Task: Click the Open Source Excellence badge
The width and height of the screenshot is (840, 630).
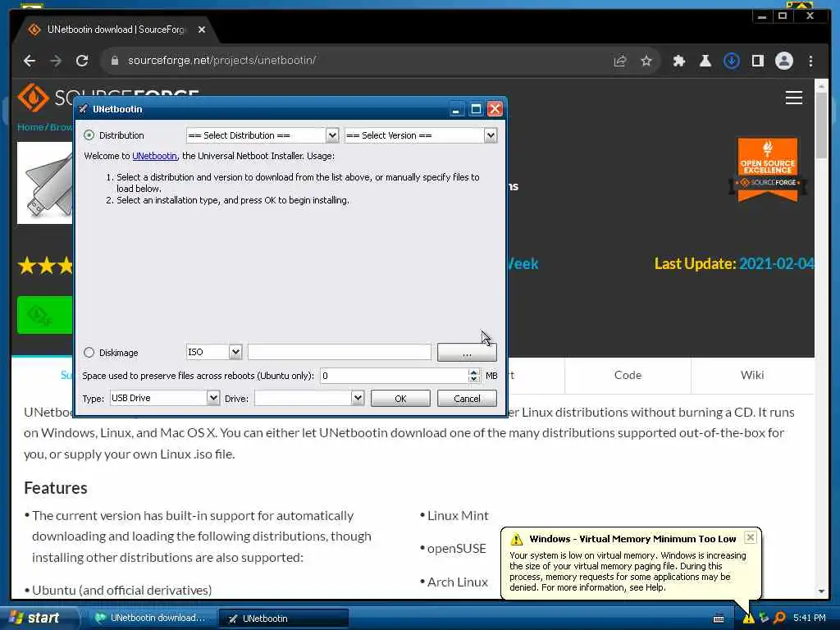Action: 767,169
